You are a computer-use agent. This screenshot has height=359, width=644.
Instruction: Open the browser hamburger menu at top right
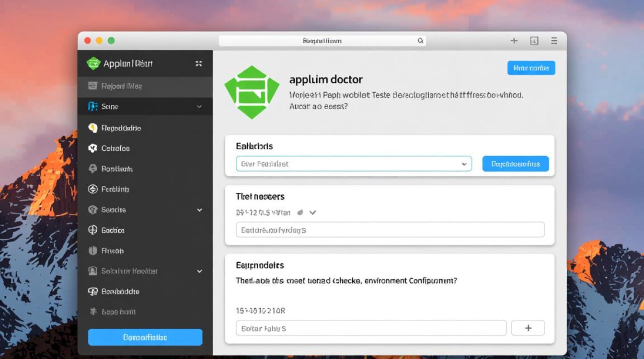point(553,41)
